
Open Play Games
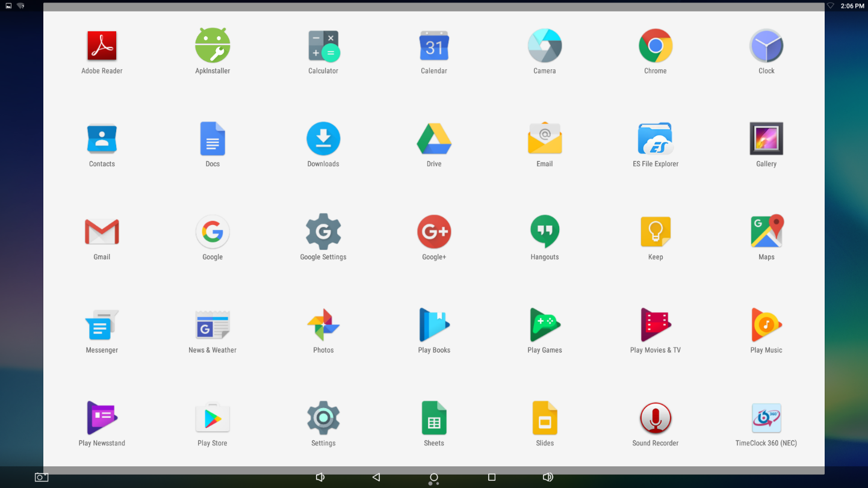[x=545, y=326]
